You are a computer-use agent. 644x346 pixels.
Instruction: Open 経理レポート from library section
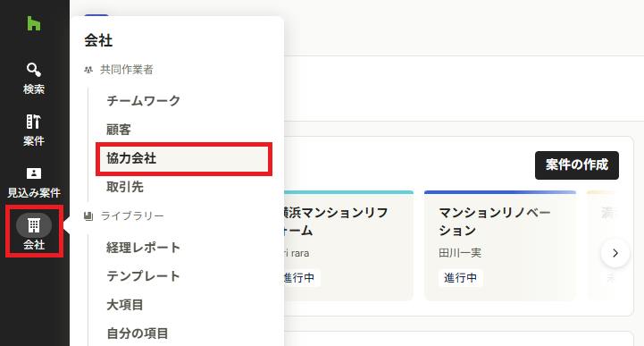143,248
